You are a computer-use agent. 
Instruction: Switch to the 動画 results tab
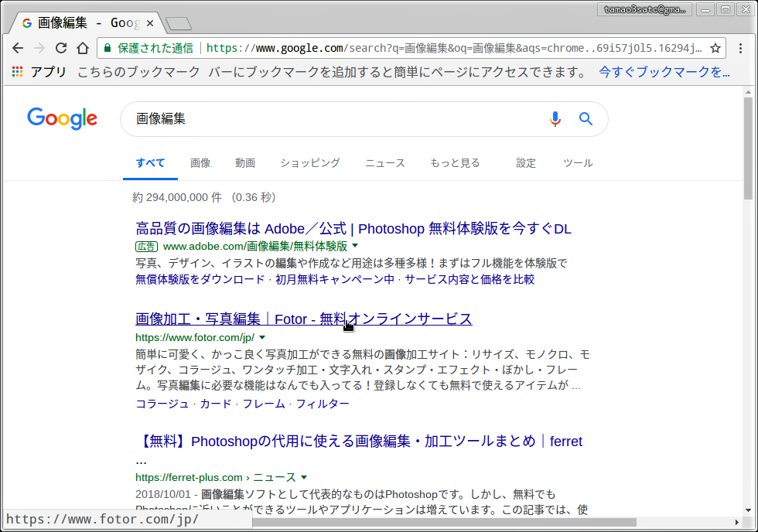(245, 163)
